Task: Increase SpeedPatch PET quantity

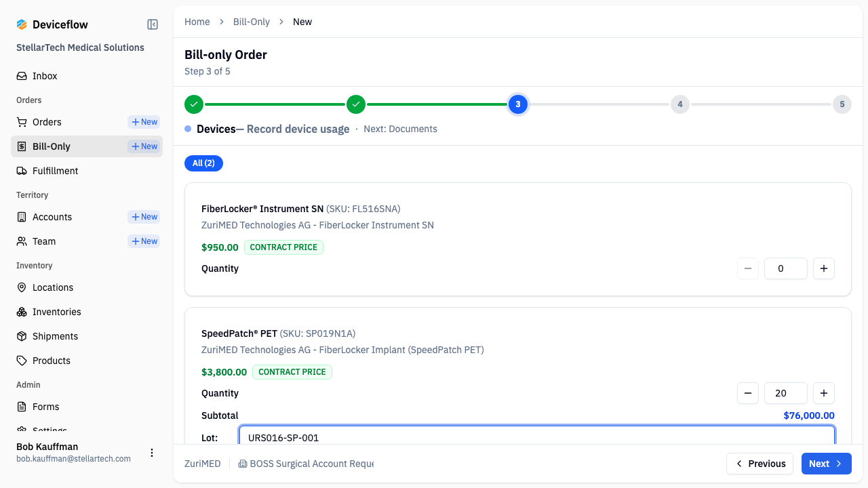Action: point(824,393)
